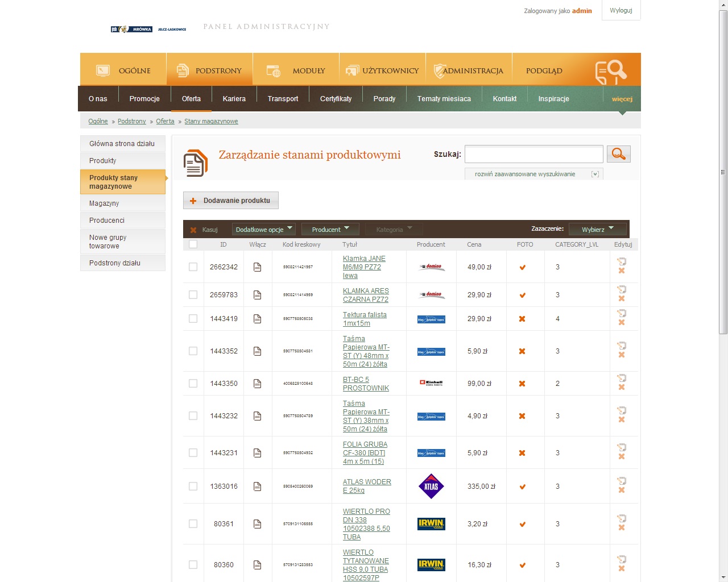Expand the Wybierz selection dropdown
This screenshot has height=582, width=728.
[597, 230]
